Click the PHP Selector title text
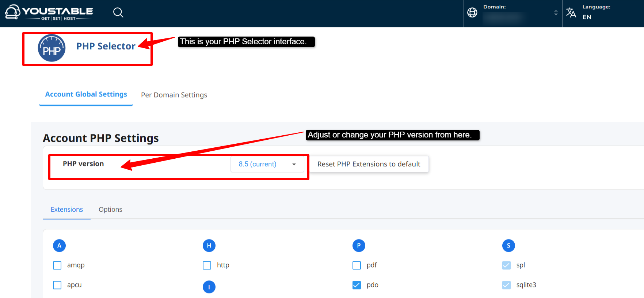Image resolution: width=644 pixels, height=298 pixels. click(106, 46)
